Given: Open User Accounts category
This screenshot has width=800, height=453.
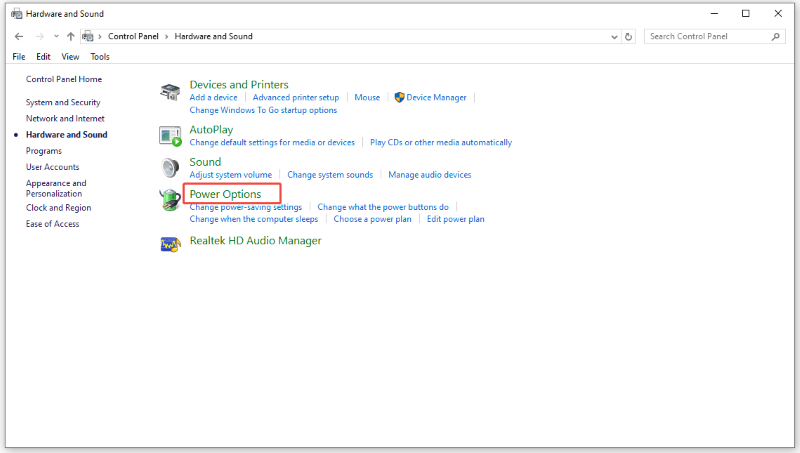Looking at the screenshot, I should coord(53,167).
